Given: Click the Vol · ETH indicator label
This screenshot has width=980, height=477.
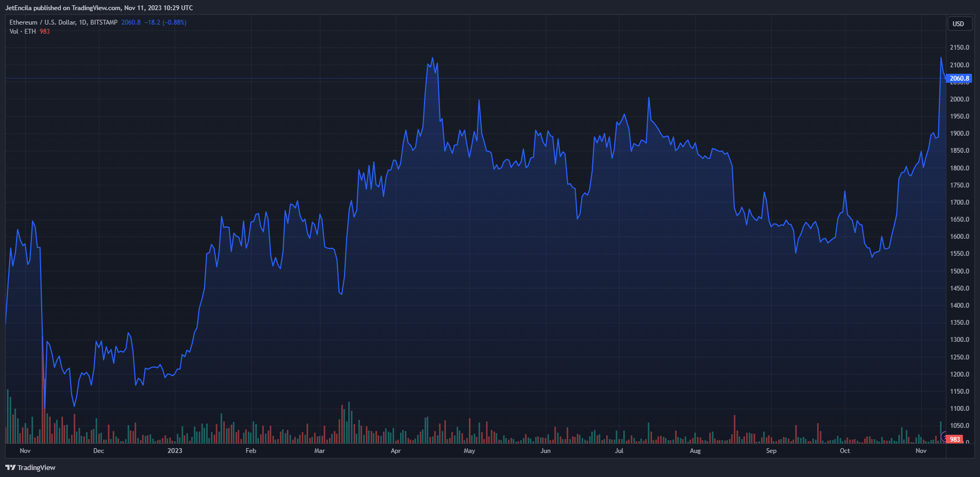Looking at the screenshot, I should [x=22, y=32].
